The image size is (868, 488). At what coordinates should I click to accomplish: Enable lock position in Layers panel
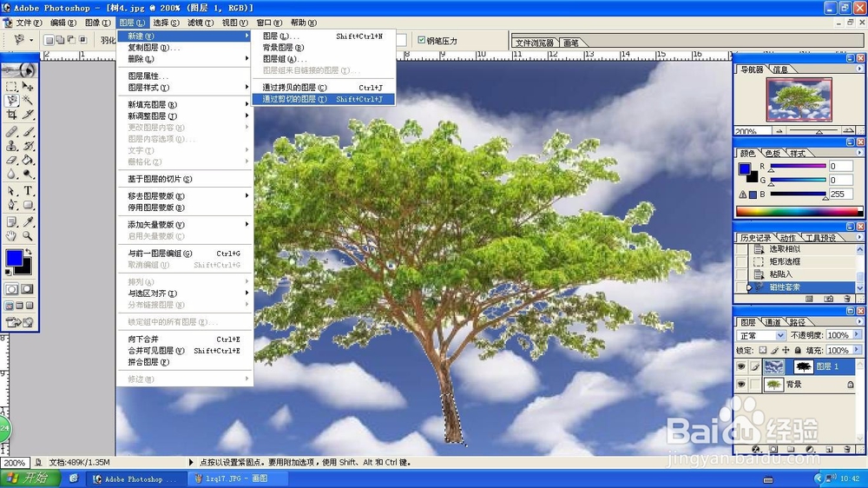pos(786,350)
